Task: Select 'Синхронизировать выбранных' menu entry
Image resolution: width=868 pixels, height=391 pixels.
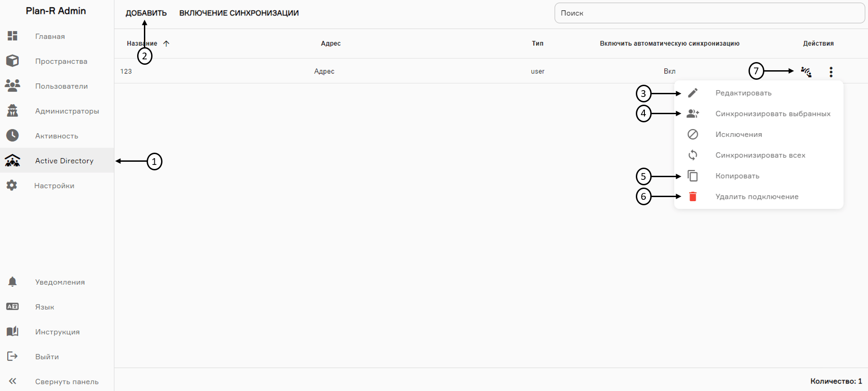Action: click(773, 114)
